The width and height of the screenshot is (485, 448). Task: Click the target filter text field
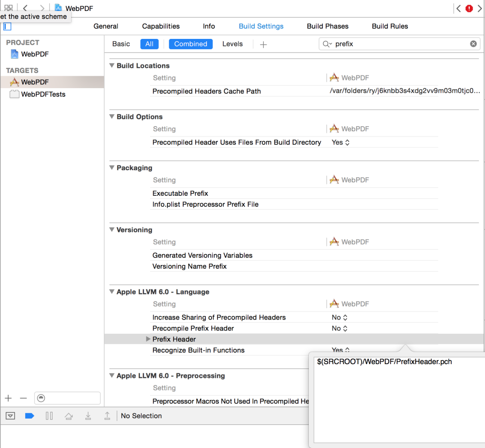point(67,398)
